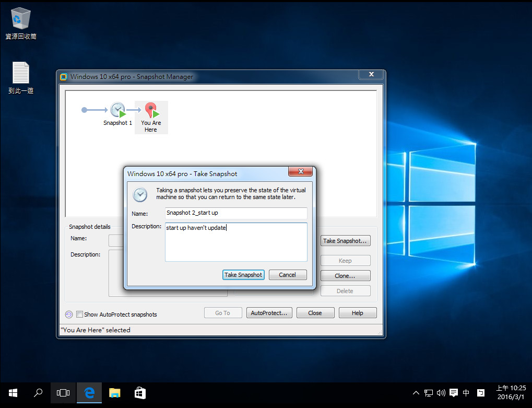Screen dimensions: 532x408
Task: Open AutoProtect... settings
Action: (269, 313)
